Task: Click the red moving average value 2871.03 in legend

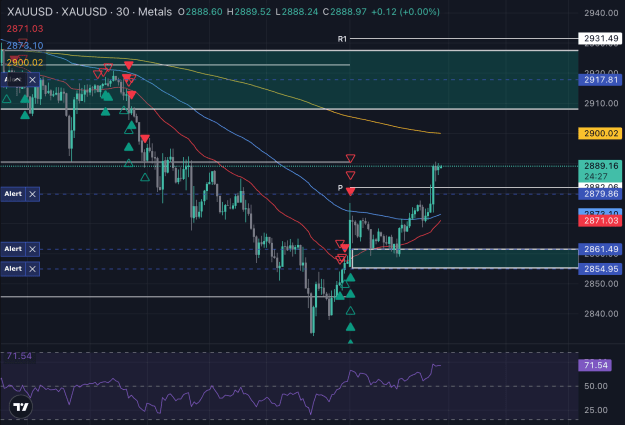Action: coord(25,29)
